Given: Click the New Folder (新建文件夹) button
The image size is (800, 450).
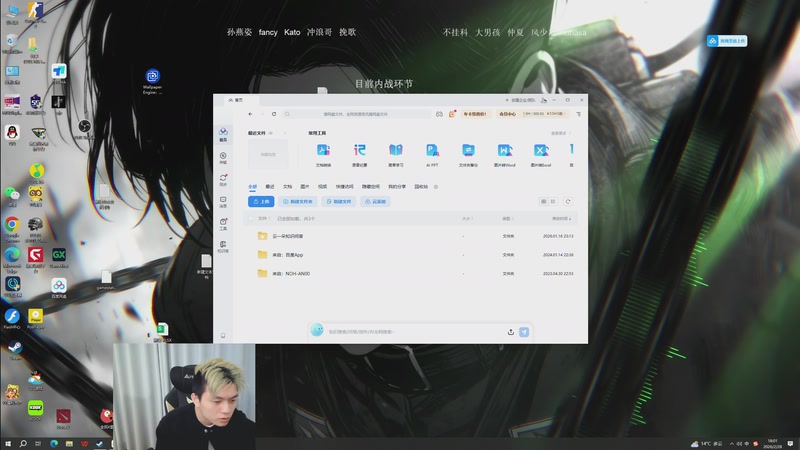Looking at the screenshot, I should click(x=298, y=202).
